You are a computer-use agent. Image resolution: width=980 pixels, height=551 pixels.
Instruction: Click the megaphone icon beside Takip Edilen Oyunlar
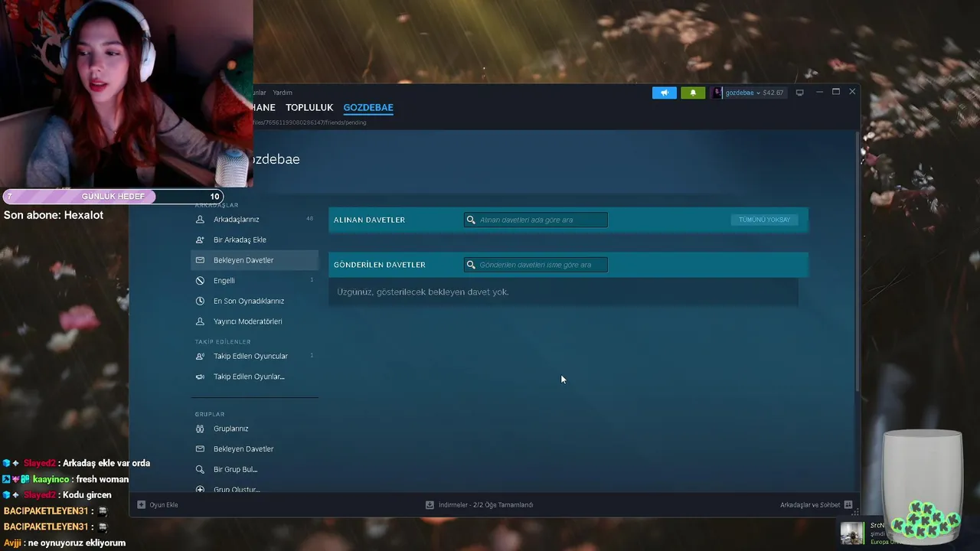200,377
